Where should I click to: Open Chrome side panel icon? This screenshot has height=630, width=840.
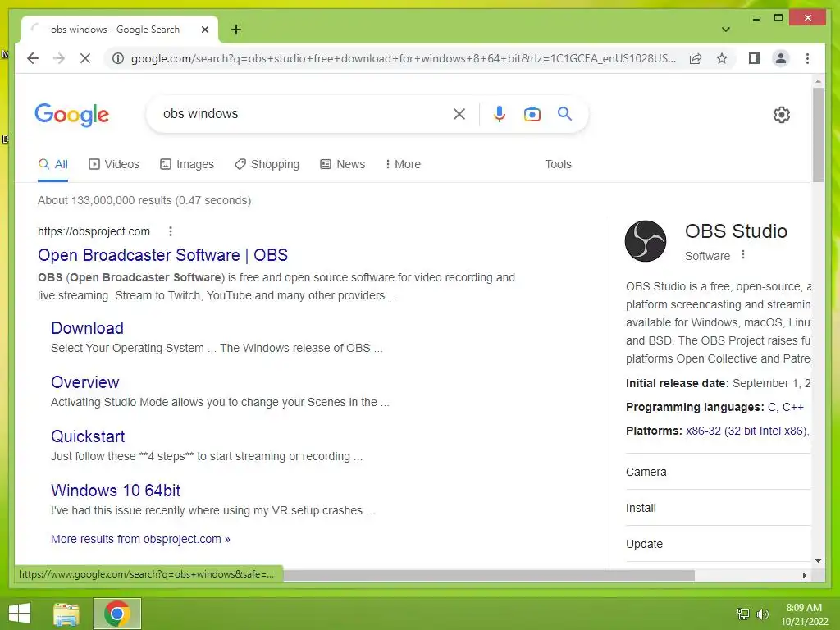tap(755, 58)
